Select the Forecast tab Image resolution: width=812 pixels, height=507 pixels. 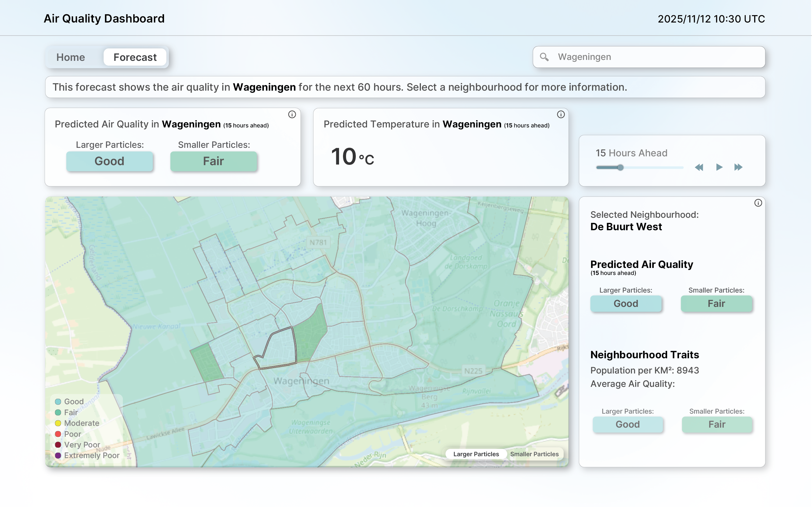point(135,57)
